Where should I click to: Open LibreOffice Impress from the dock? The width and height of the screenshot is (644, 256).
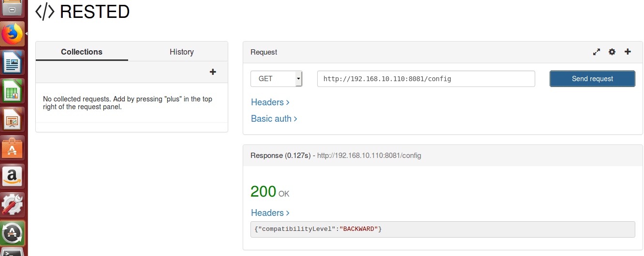coord(13,119)
